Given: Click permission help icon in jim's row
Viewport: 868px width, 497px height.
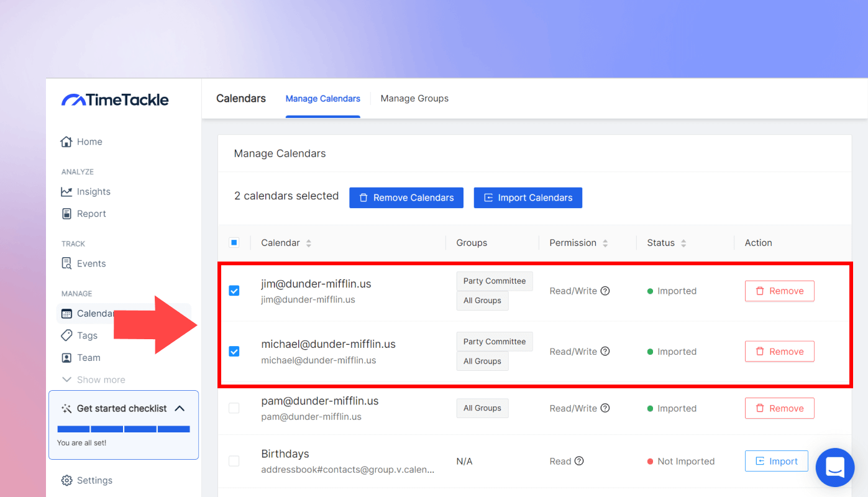Looking at the screenshot, I should click(x=605, y=291).
